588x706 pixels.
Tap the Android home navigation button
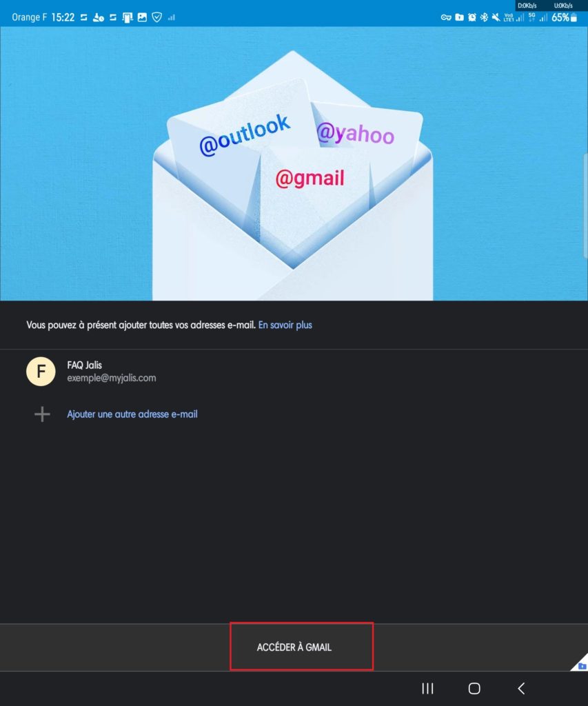pos(474,689)
